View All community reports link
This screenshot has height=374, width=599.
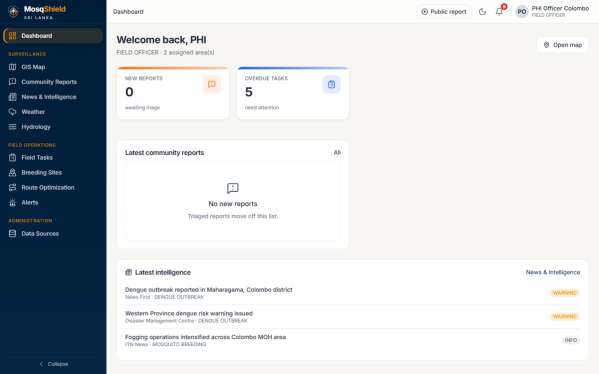[x=337, y=152]
